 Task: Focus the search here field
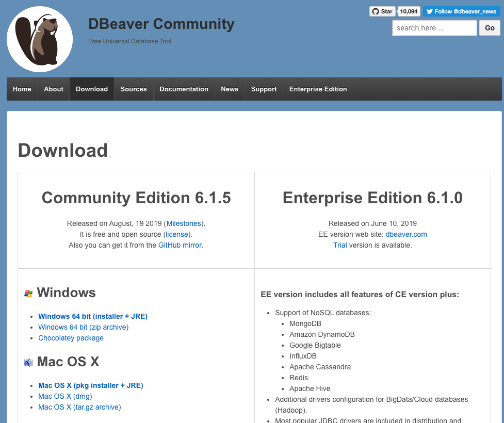click(434, 28)
